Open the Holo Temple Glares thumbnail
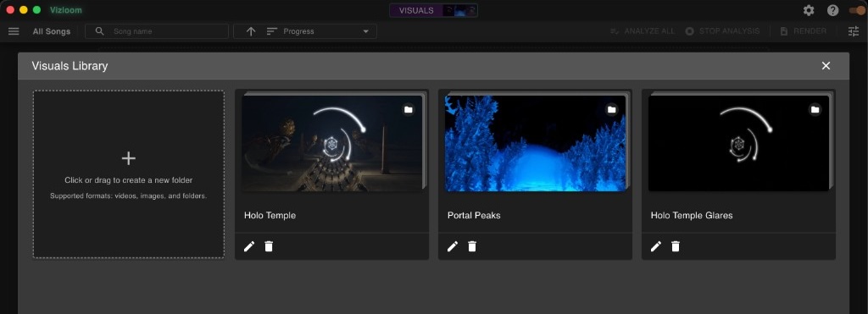868x314 pixels. [738, 143]
